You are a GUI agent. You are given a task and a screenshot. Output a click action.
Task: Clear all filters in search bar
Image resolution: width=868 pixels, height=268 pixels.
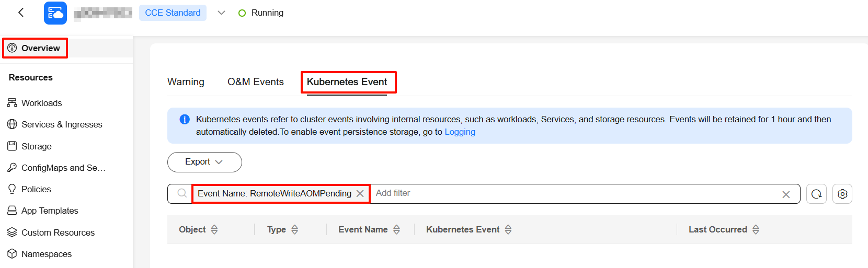pyautogui.click(x=786, y=194)
